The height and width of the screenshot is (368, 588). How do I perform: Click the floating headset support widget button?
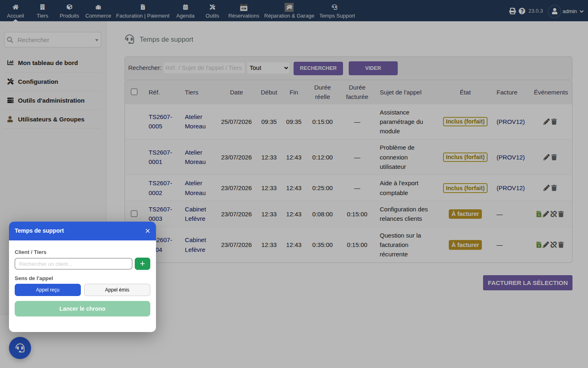coord(20,348)
